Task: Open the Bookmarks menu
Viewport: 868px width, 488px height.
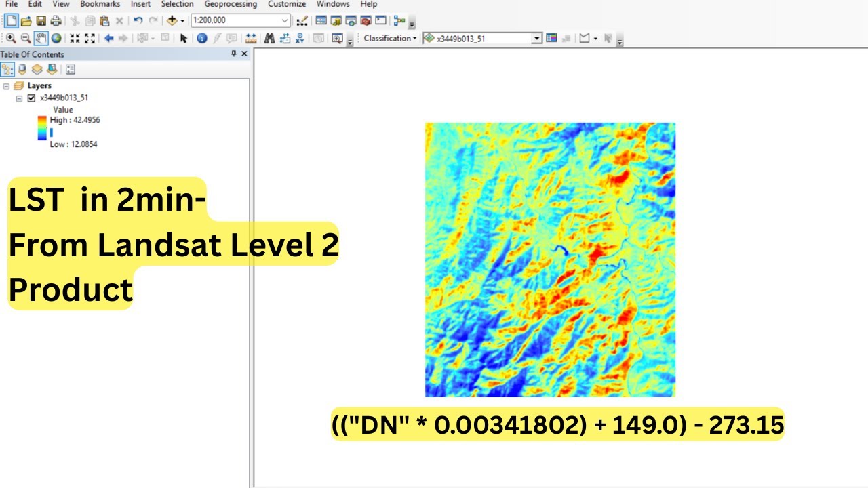Action: [100, 4]
